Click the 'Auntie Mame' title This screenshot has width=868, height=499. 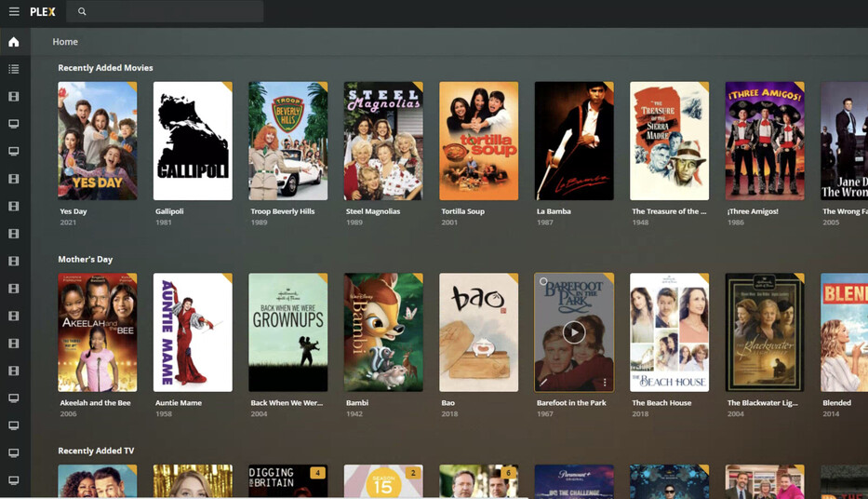point(179,402)
